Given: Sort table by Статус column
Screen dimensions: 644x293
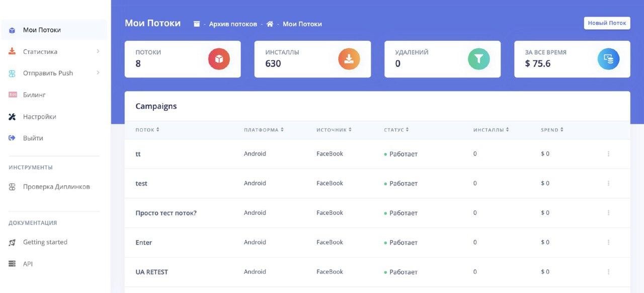Looking at the screenshot, I should (x=396, y=130).
